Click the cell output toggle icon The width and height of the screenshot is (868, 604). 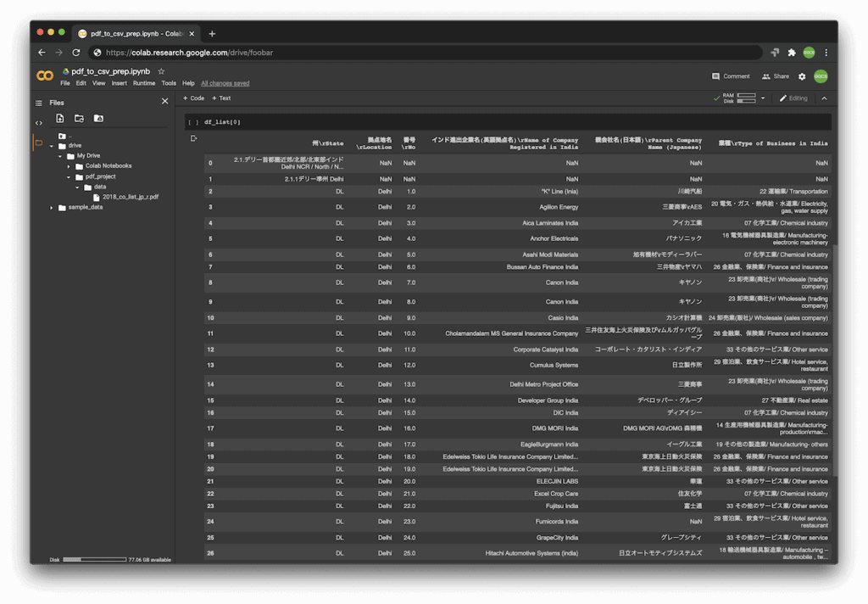click(193, 138)
